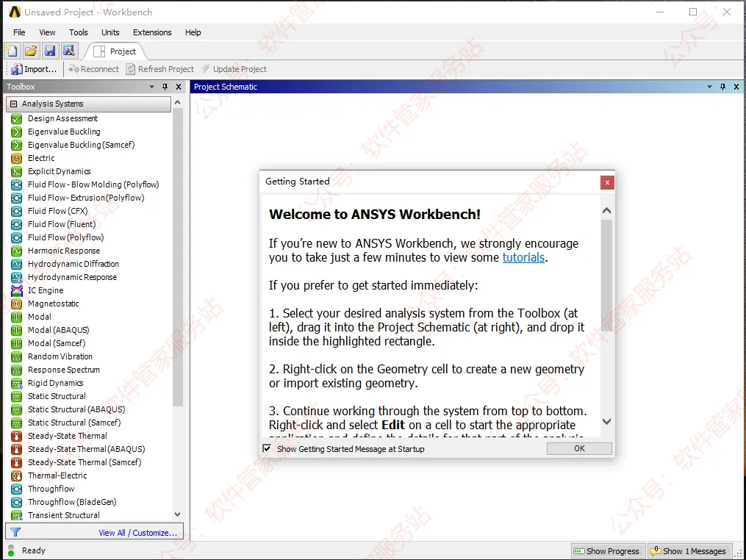746x560 pixels.
Task: Click the Save project icon
Action: tap(50, 51)
